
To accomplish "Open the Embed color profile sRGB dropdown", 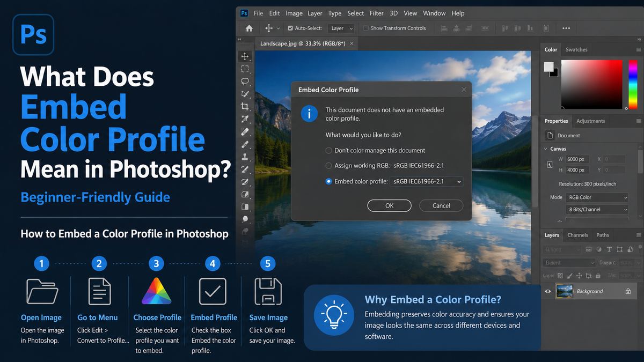I will (427, 182).
